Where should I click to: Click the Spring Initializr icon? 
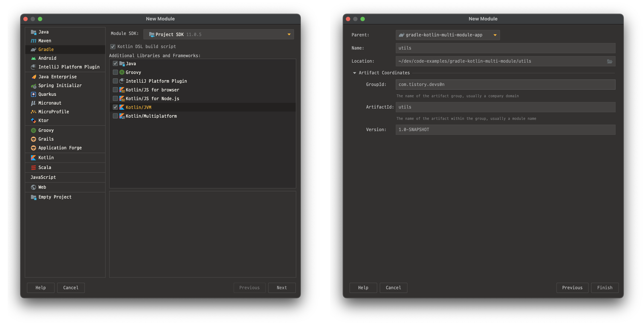point(33,86)
